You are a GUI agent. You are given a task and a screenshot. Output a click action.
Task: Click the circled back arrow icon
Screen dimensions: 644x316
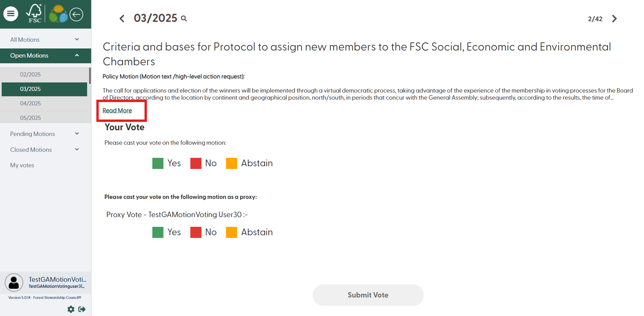click(76, 14)
